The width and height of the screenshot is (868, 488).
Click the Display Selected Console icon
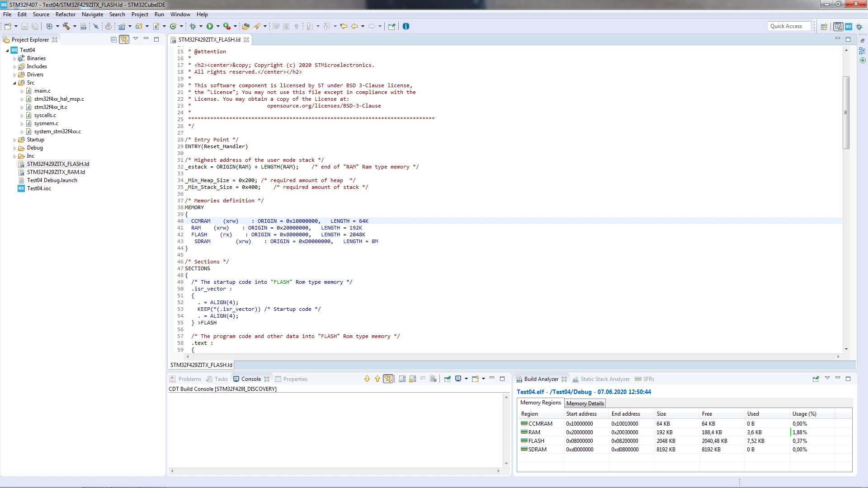point(458,379)
